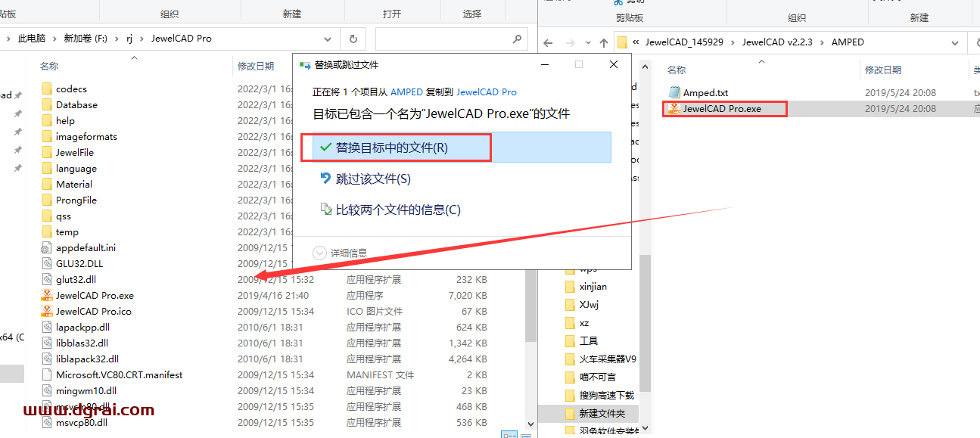
Task: Choose 替换目标中的文件(R) option
Action: (x=462, y=147)
